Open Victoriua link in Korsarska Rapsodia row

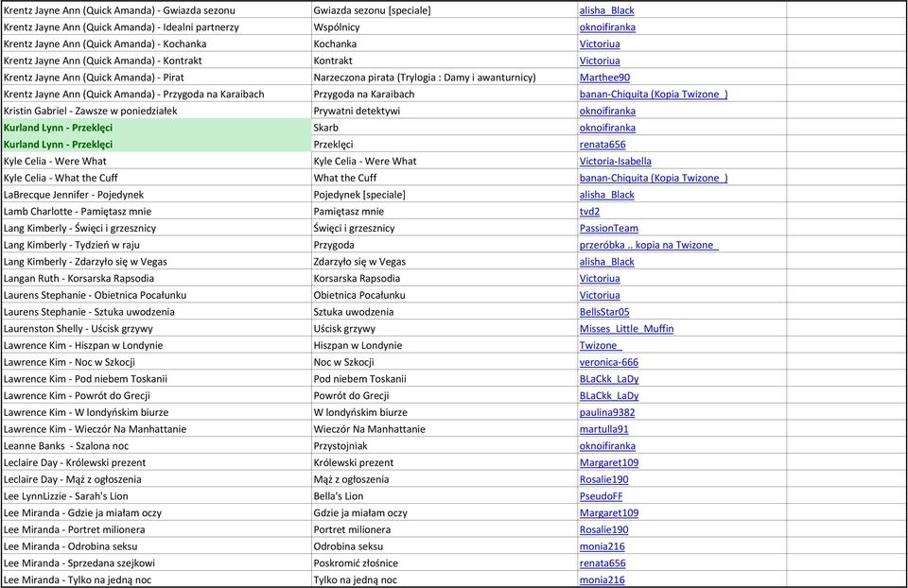(x=600, y=279)
